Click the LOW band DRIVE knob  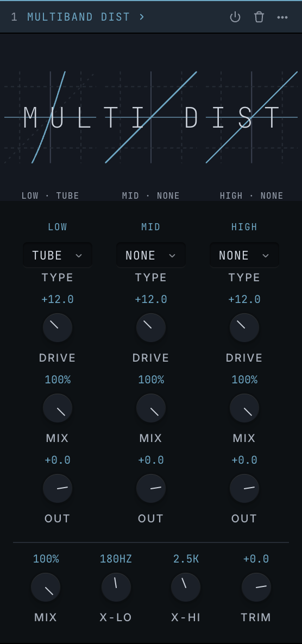coord(58,328)
